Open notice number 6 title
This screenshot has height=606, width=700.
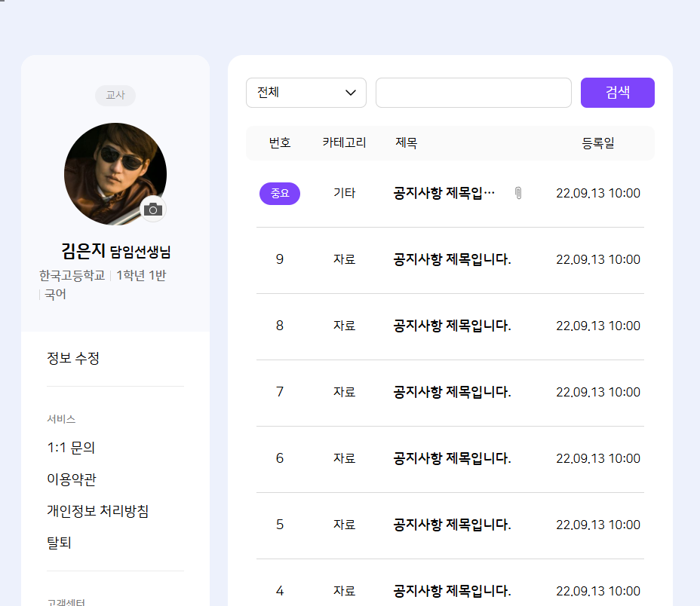point(452,458)
